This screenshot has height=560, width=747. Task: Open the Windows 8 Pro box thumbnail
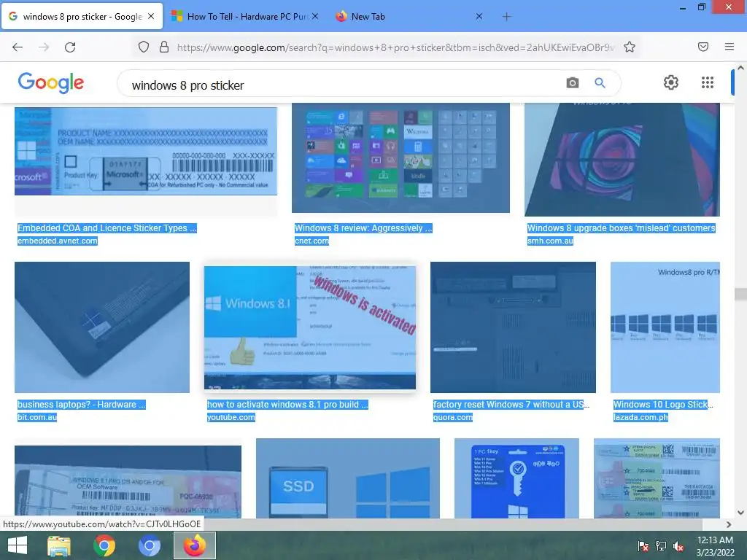622,160
